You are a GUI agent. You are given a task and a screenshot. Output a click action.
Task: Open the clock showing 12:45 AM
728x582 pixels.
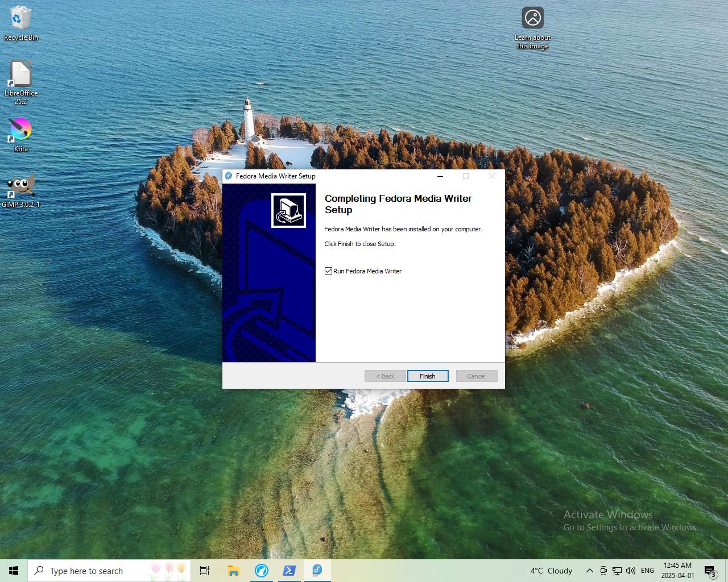pos(678,571)
